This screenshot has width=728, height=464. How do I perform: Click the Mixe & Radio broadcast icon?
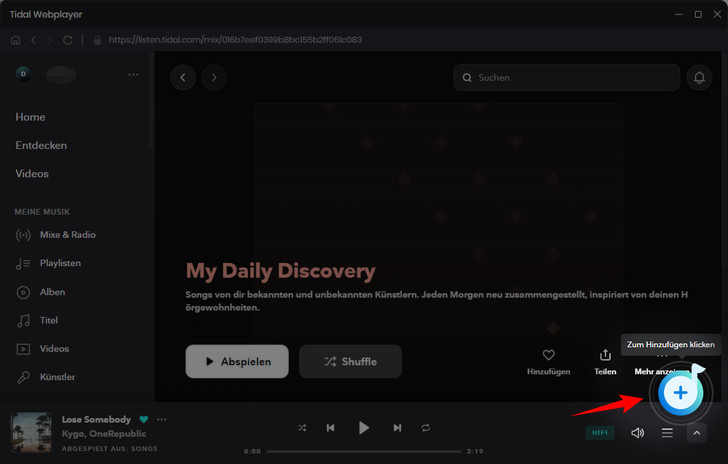[23, 235]
